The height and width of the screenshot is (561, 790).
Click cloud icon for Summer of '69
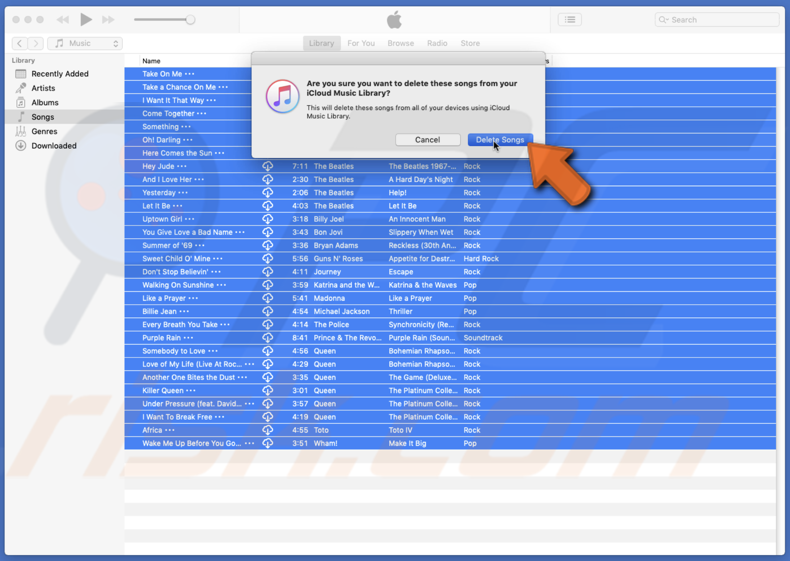268,245
